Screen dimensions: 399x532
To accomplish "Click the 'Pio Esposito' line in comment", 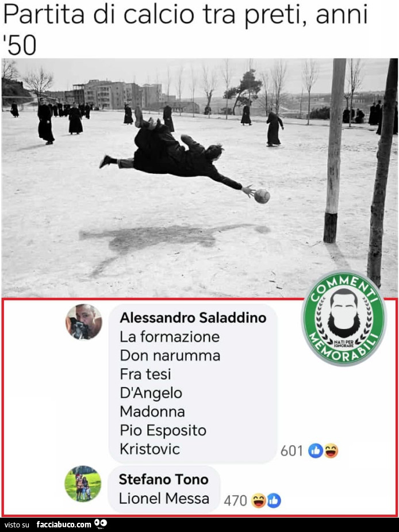I will (x=163, y=431).
